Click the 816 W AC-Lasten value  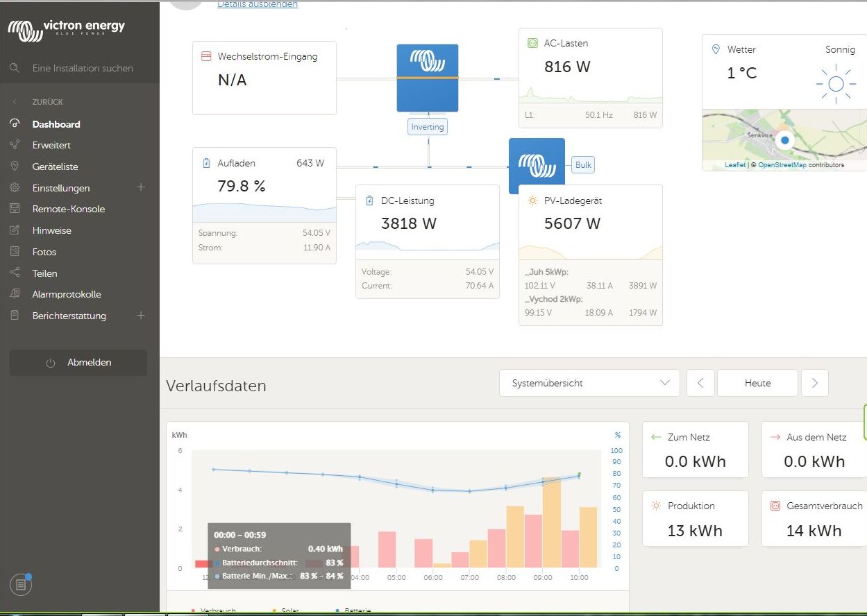[x=567, y=67]
